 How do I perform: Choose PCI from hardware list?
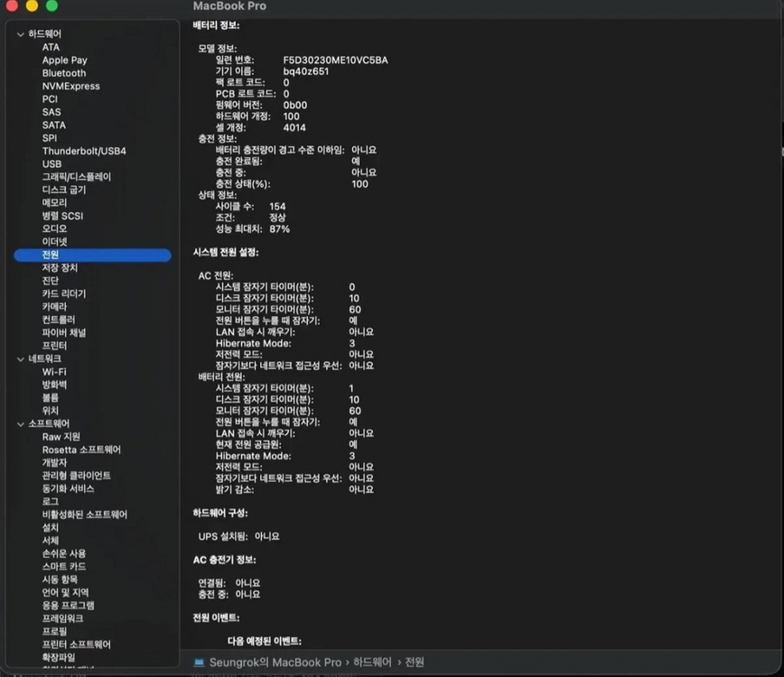(x=50, y=99)
